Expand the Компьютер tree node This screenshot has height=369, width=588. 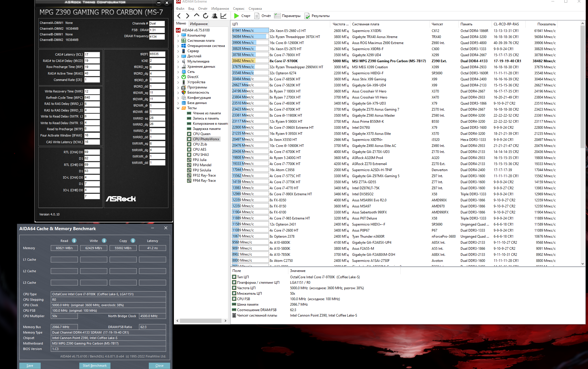[178, 35]
